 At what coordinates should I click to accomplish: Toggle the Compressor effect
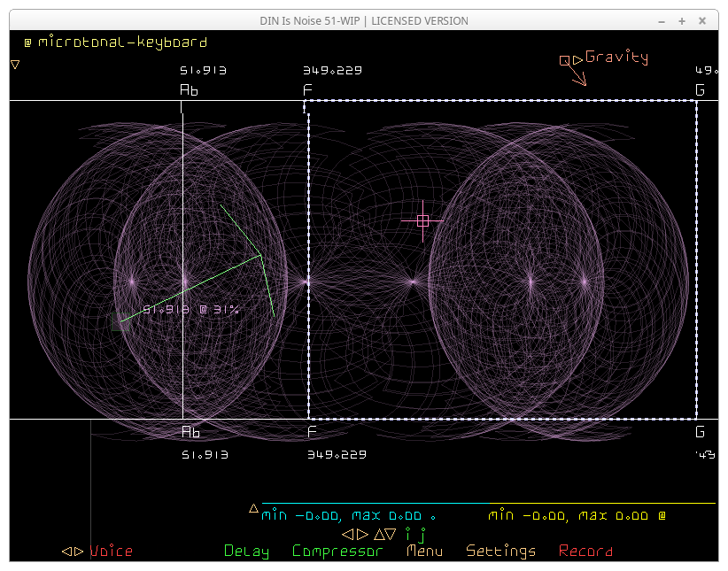tap(337, 552)
